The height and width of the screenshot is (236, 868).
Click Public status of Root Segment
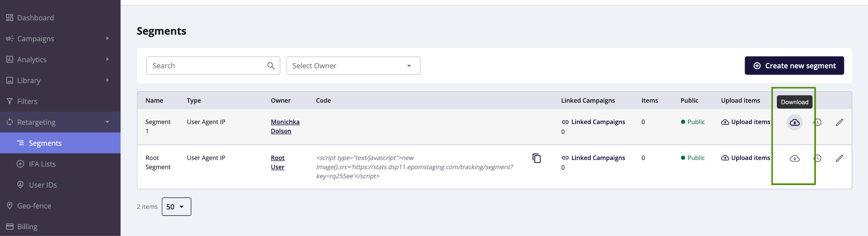[x=693, y=158]
